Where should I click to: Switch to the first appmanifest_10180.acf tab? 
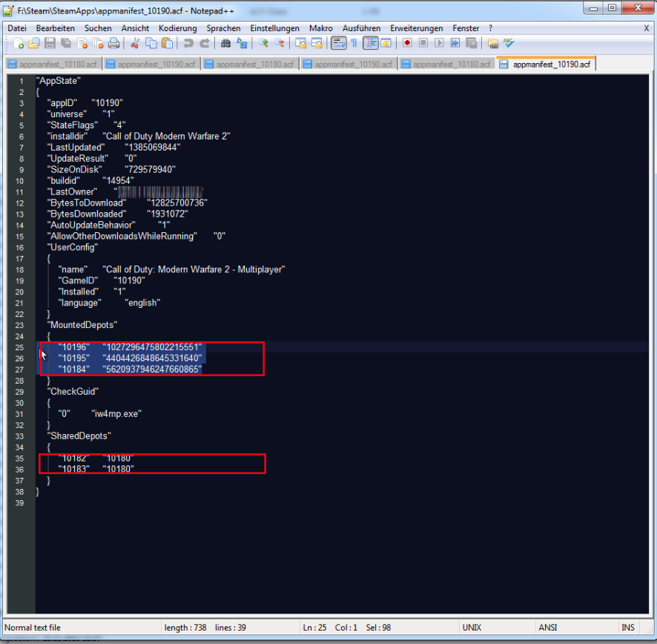pos(53,64)
